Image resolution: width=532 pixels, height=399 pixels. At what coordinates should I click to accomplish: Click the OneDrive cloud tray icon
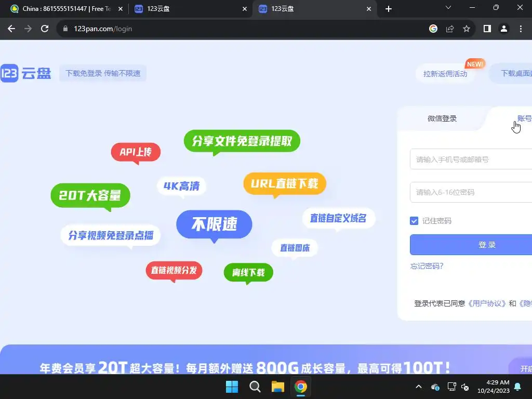point(435,387)
